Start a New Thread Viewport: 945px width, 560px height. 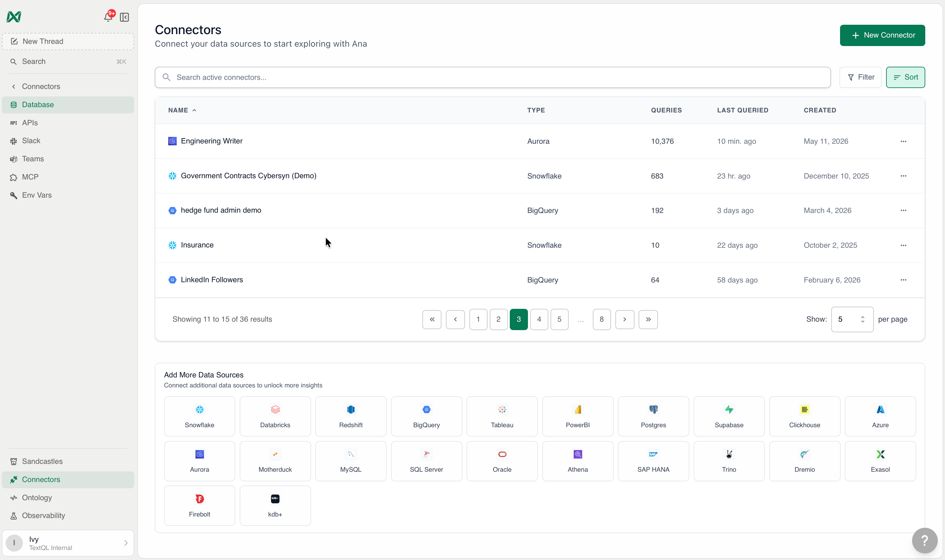[68, 41]
